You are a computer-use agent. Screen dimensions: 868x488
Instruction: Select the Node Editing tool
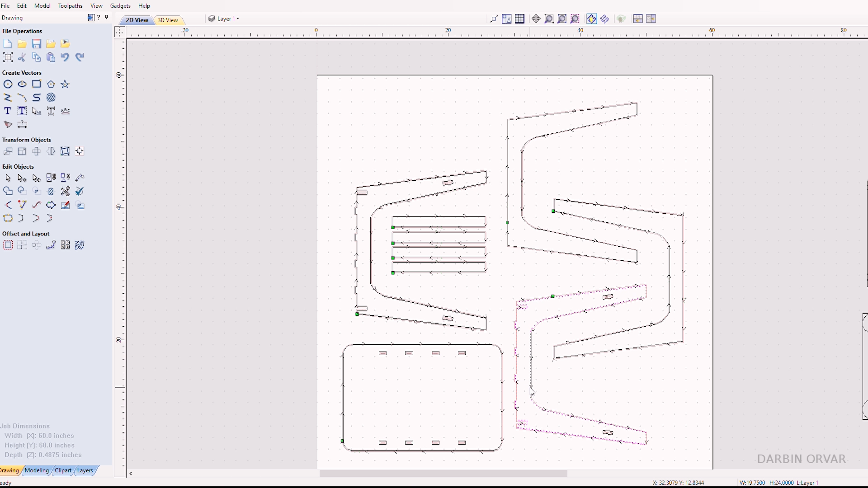tap(22, 178)
